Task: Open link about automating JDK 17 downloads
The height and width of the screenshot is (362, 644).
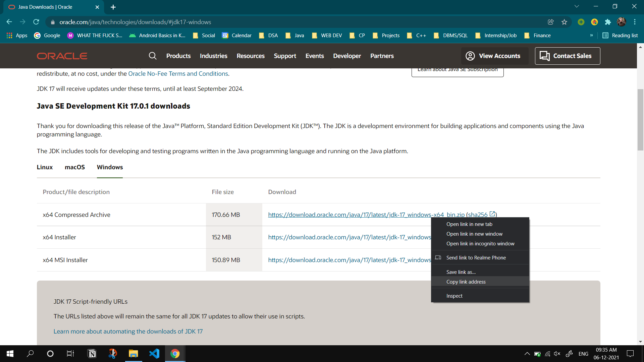Action: [128, 331]
